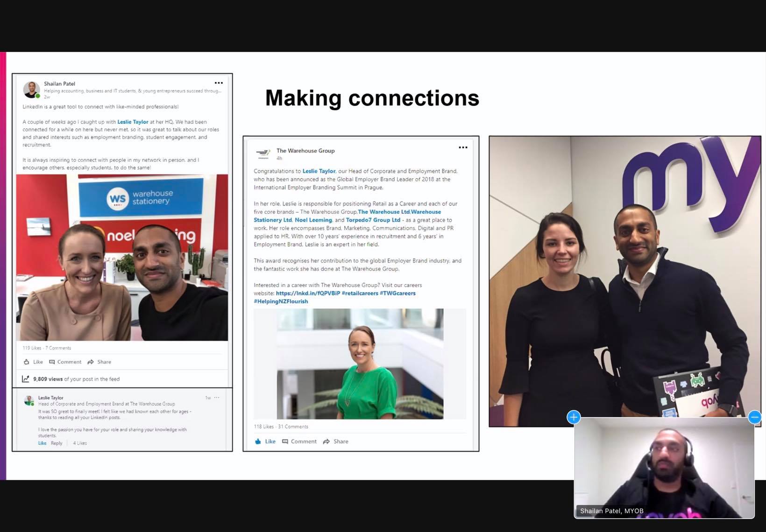Click the blue plus button on video overlay
This screenshot has height=532, width=766.
pos(574,417)
